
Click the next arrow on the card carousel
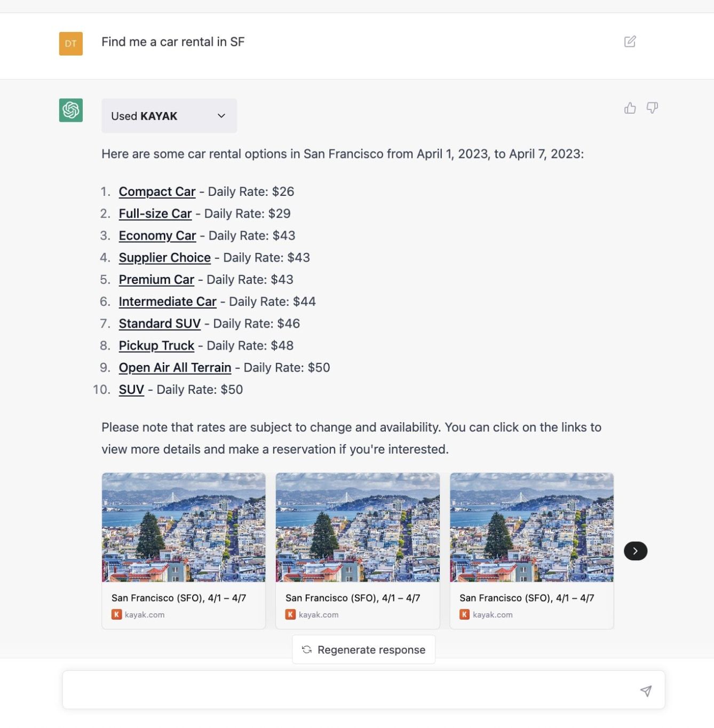(x=635, y=551)
